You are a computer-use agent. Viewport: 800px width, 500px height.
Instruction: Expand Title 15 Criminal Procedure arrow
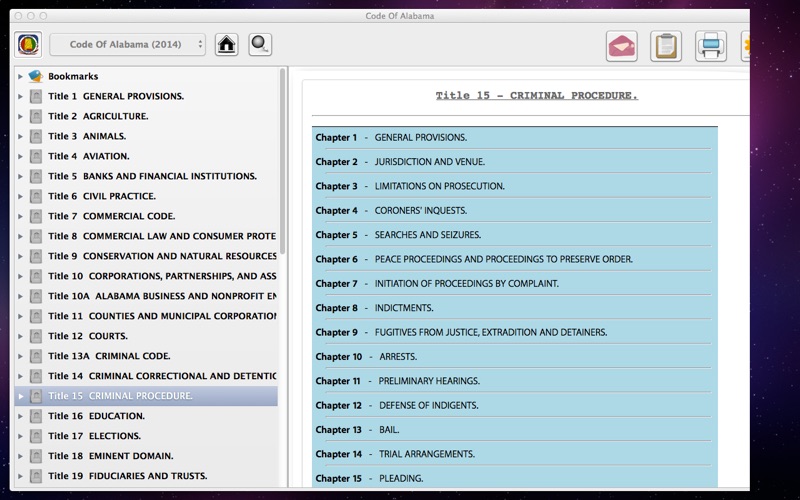(x=20, y=396)
